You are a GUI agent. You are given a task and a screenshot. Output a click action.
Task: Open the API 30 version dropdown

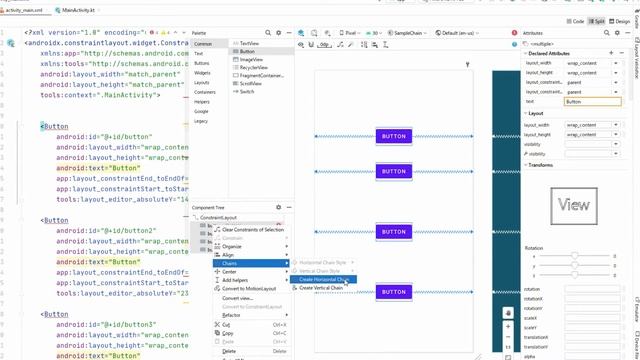[x=374, y=33]
